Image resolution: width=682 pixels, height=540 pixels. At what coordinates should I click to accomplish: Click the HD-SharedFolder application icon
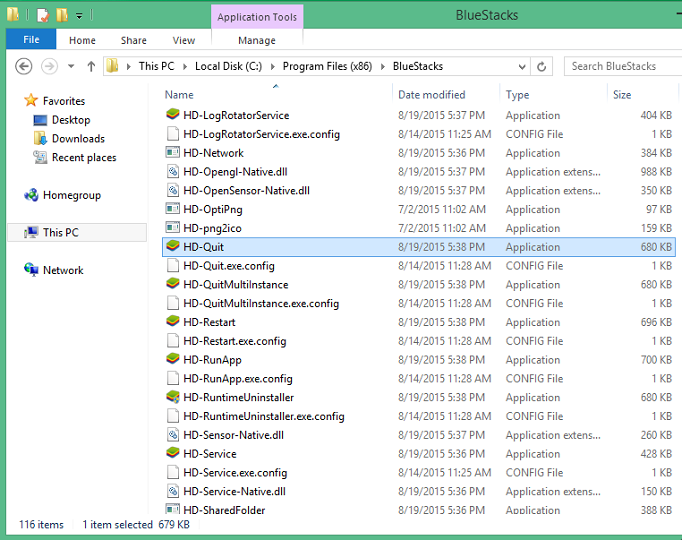point(173,509)
